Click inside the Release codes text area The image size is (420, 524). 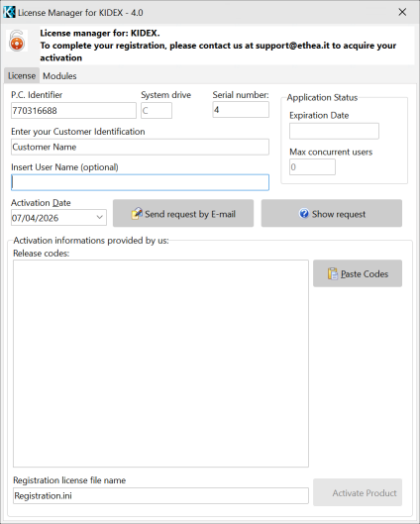(160, 364)
